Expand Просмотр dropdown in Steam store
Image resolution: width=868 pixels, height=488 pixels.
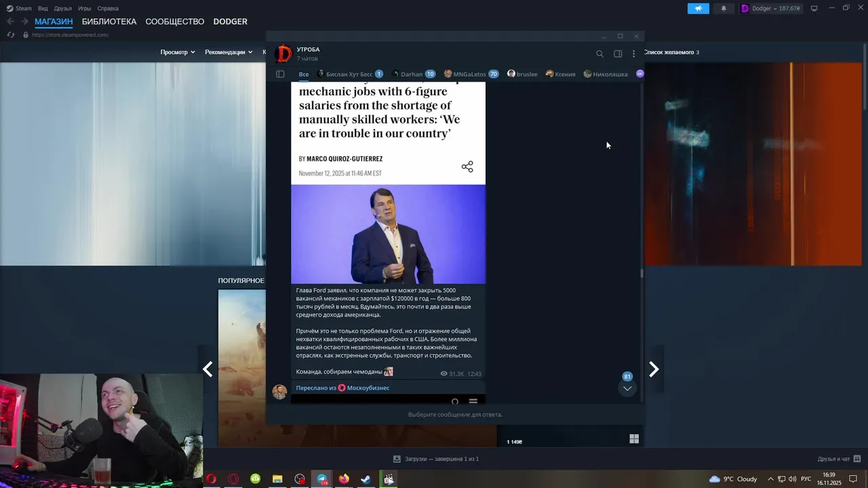coord(178,52)
